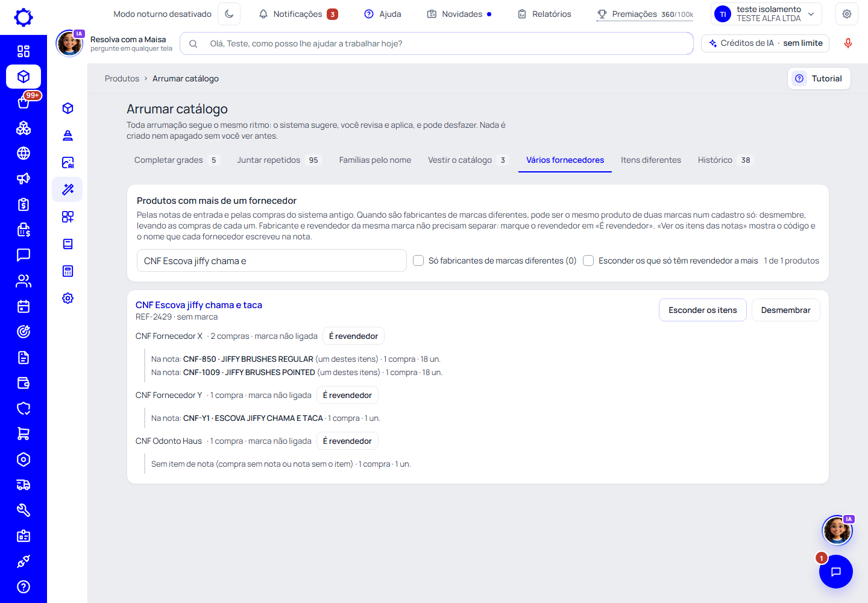Screen dimensions: 868x603
Task: Open the 'Histórico' tab
Action: click(725, 160)
